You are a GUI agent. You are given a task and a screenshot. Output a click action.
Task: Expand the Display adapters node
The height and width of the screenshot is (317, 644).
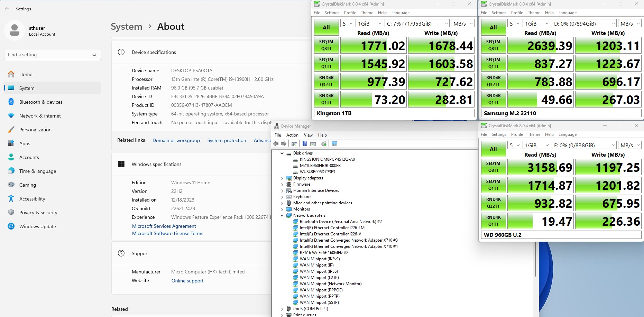[x=282, y=178]
